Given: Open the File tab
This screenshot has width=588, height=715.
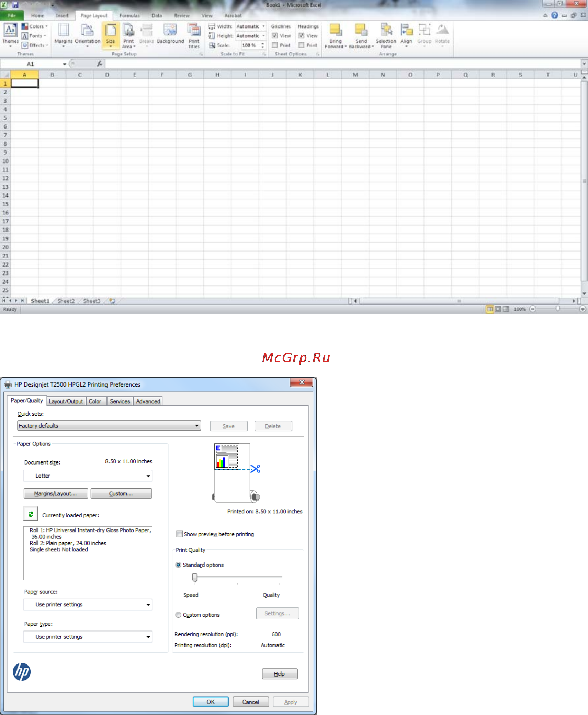Looking at the screenshot, I should [12, 15].
